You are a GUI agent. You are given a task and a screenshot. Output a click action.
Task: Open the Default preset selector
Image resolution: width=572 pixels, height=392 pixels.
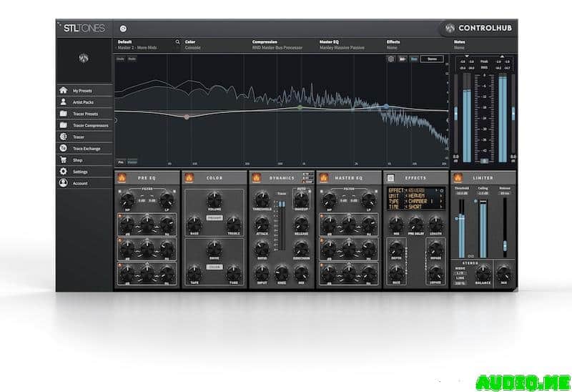coord(145,45)
